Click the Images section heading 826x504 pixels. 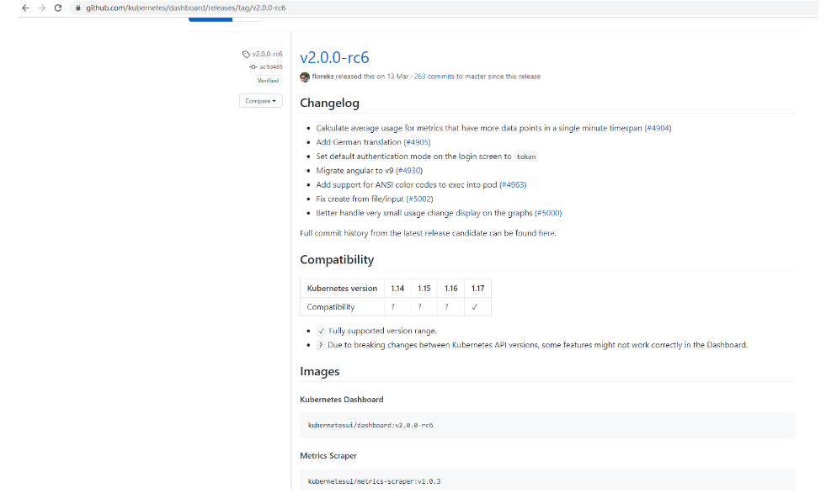pos(320,371)
